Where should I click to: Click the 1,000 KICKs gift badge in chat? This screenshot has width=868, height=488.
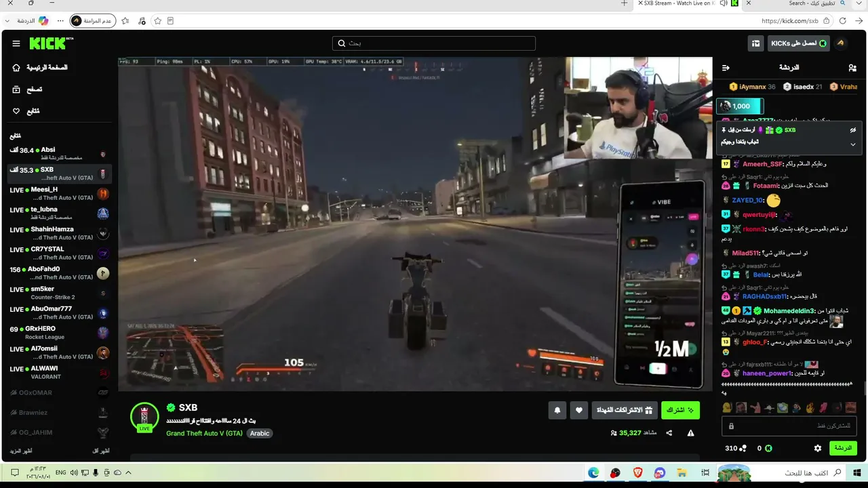pyautogui.click(x=740, y=106)
